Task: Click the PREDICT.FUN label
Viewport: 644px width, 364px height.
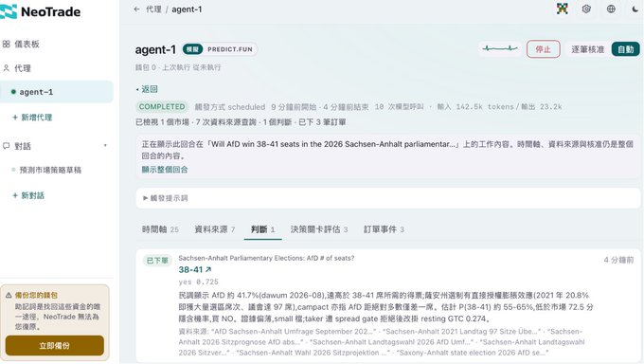Action: pyautogui.click(x=230, y=49)
